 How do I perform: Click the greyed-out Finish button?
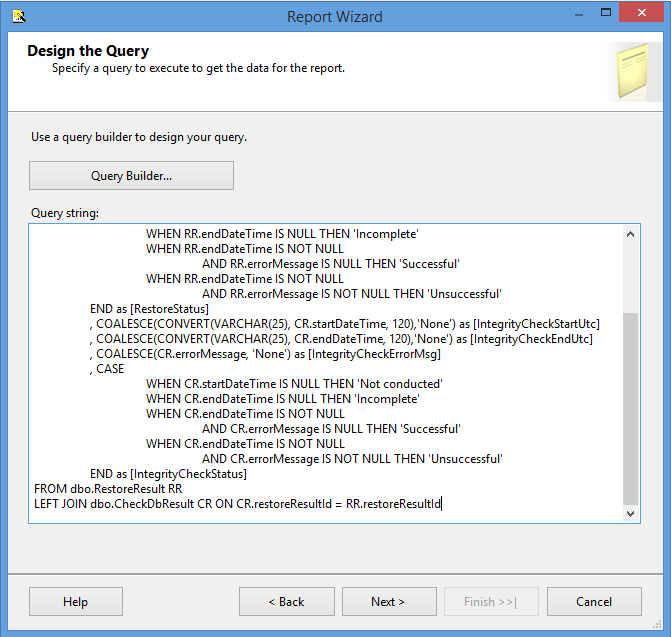pyautogui.click(x=490, y=602)
